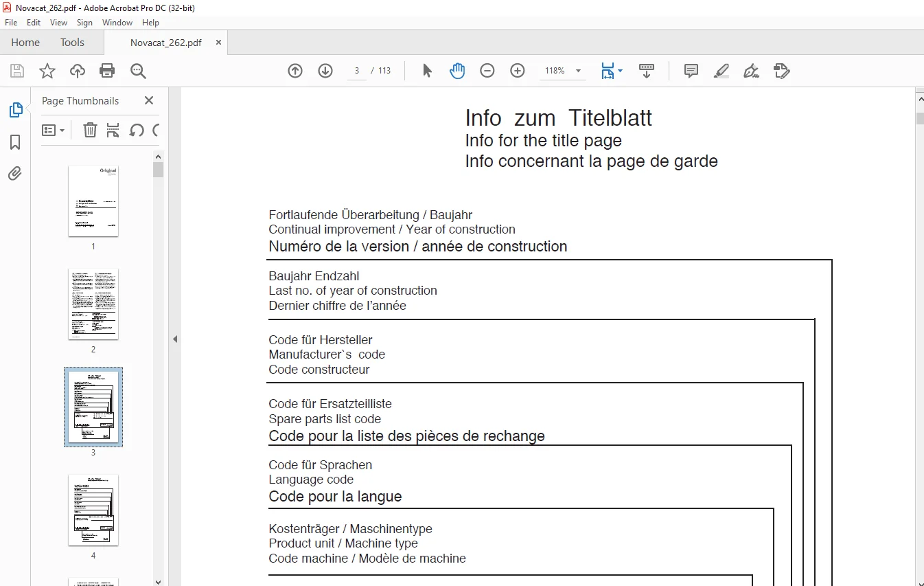Click the 'Manufacturer`s code' text line
This screenshot has height=586, width=924.
pyautogui.click(x=327, y=354)
